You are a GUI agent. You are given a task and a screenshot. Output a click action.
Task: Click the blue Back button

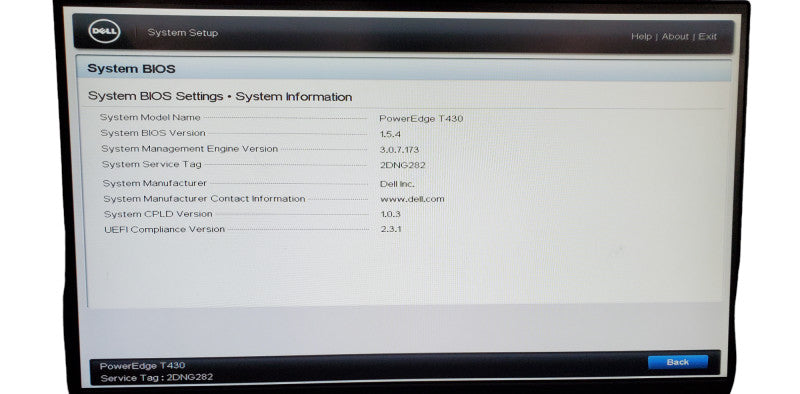point(678,362)
